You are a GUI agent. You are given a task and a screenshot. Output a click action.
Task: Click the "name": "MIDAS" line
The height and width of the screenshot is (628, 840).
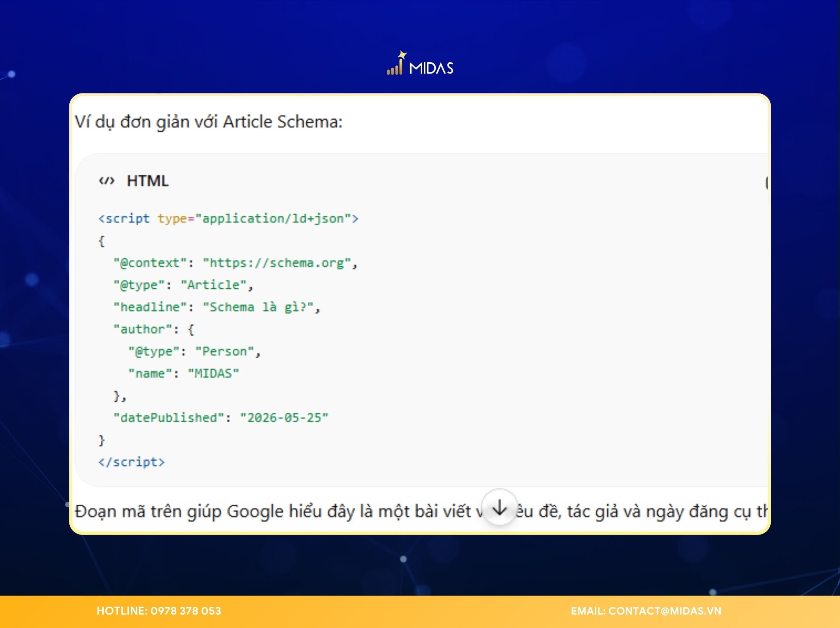[183, 373]
